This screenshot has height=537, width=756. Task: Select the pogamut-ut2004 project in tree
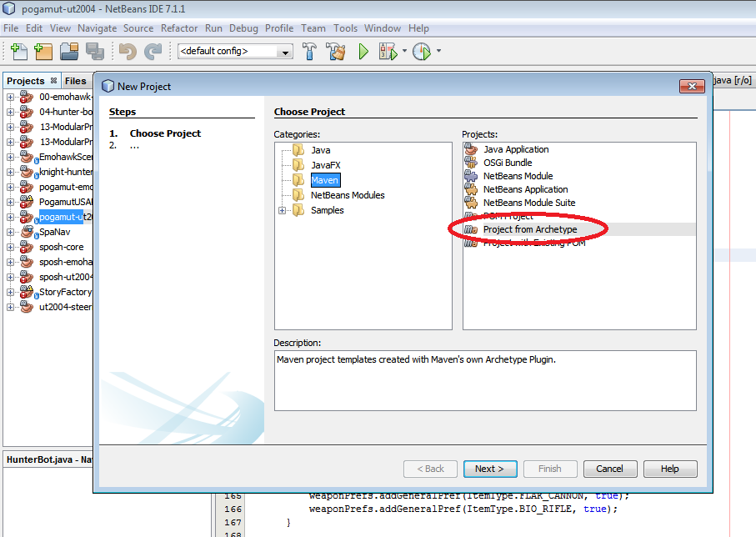(66, 217)
